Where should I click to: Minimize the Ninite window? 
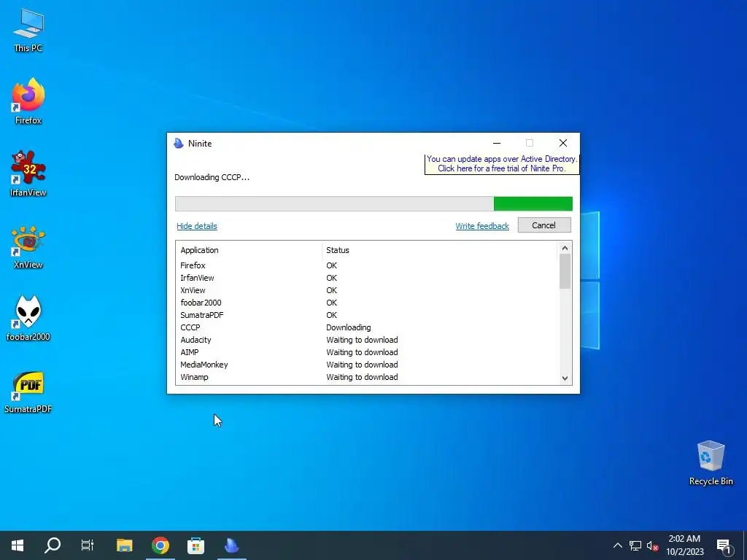click(x=496, y=143)
